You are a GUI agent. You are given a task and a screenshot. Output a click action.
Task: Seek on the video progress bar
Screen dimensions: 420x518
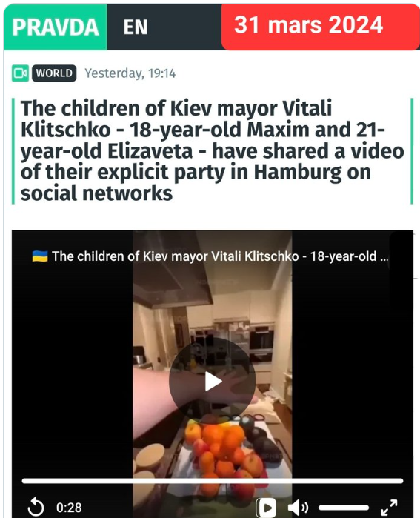click(x=213, y=481)
